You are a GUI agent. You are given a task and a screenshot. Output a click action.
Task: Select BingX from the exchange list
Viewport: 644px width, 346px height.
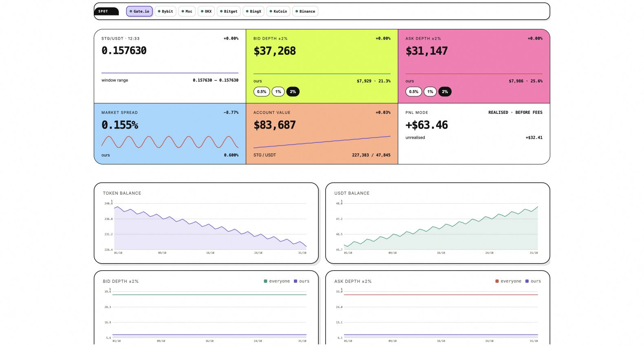coord(254,11)
